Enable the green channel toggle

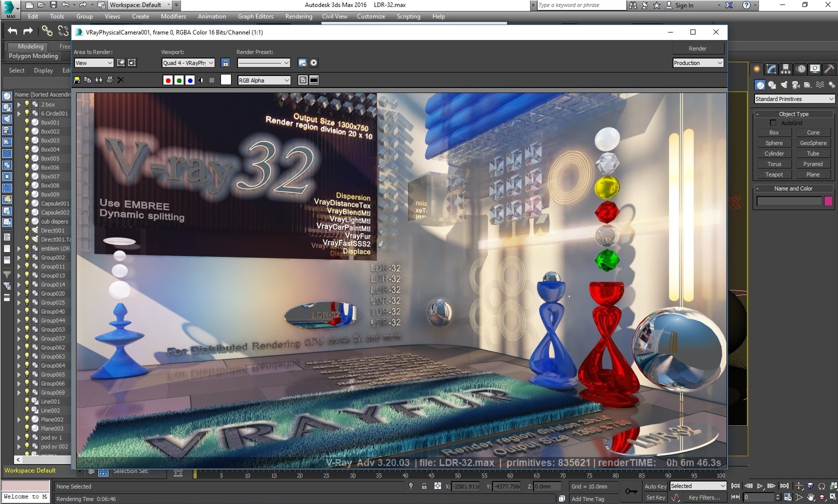tap(179, 80)
